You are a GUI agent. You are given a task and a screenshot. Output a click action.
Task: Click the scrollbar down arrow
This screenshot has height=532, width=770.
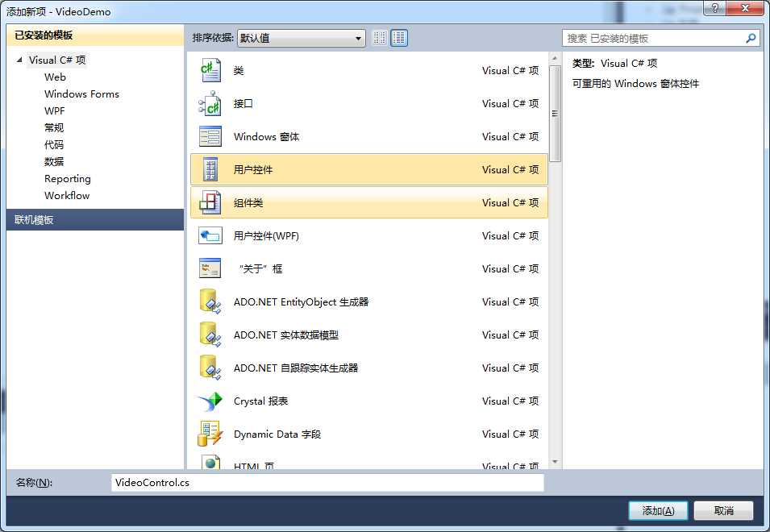(555, 462)
